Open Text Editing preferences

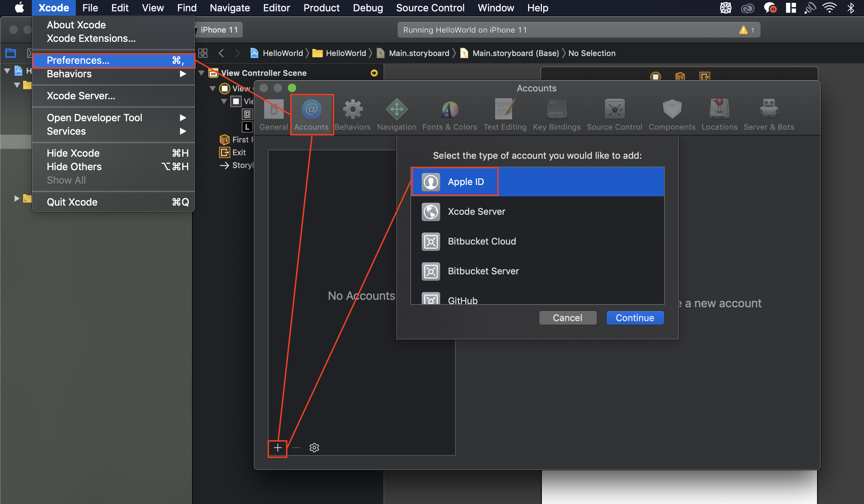[x=505, y=115]
